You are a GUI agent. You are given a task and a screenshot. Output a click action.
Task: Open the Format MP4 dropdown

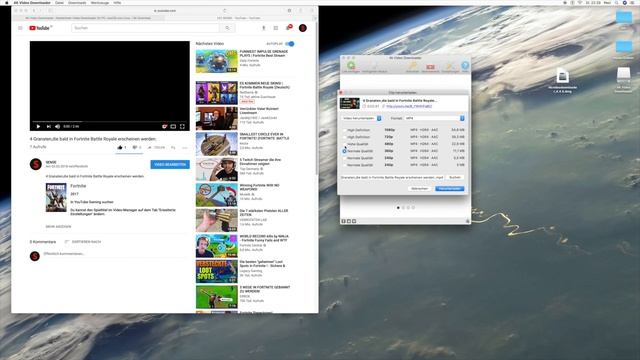point(434,118)
